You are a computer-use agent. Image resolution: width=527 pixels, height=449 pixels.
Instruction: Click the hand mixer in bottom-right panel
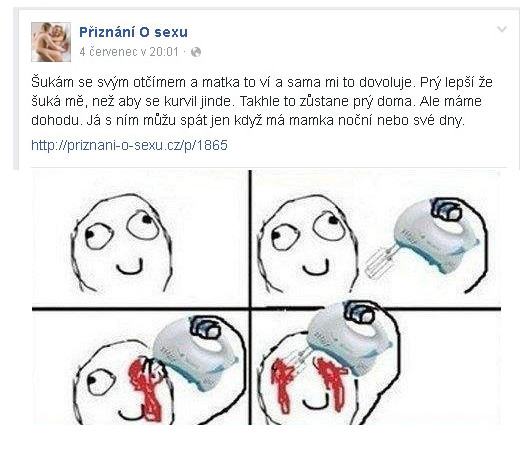pyautogui.click(x=350, y=338)
